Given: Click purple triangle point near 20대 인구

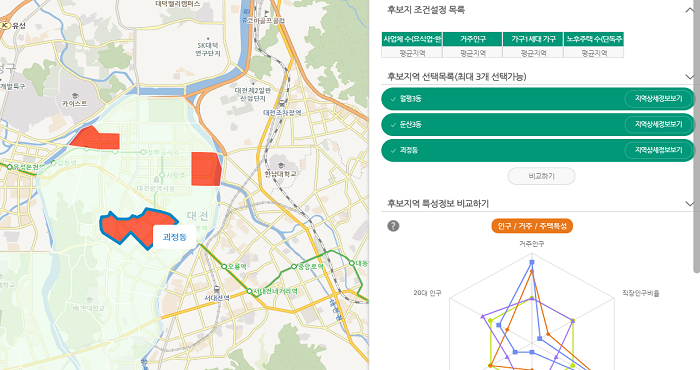Looking at the screenshot, I should click(x=482, y=316).
